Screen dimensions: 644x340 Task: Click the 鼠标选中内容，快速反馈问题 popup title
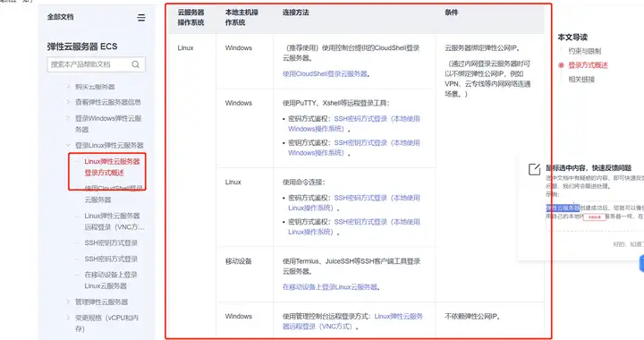(589, 168)
